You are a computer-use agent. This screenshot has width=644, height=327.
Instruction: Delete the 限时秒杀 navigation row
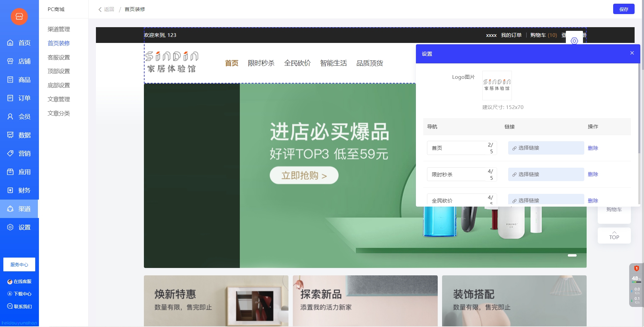coord(593,174)
